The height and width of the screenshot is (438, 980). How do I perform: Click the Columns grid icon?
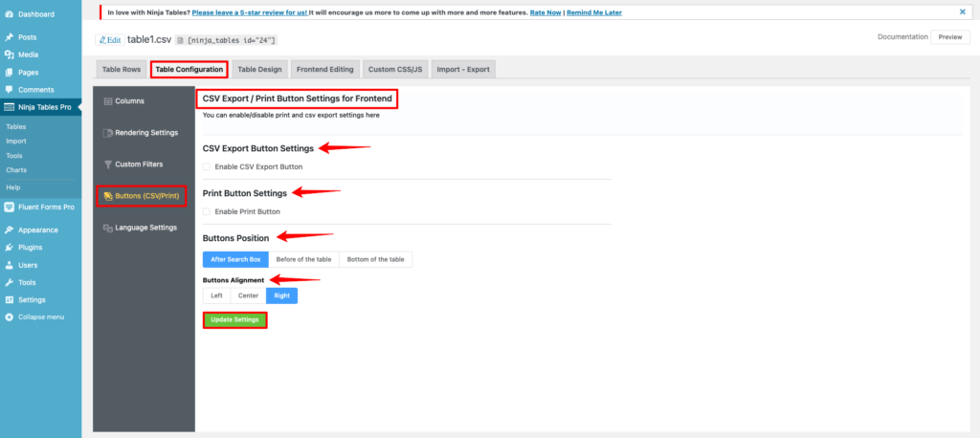pyautogui.click(x=107, y=101)
